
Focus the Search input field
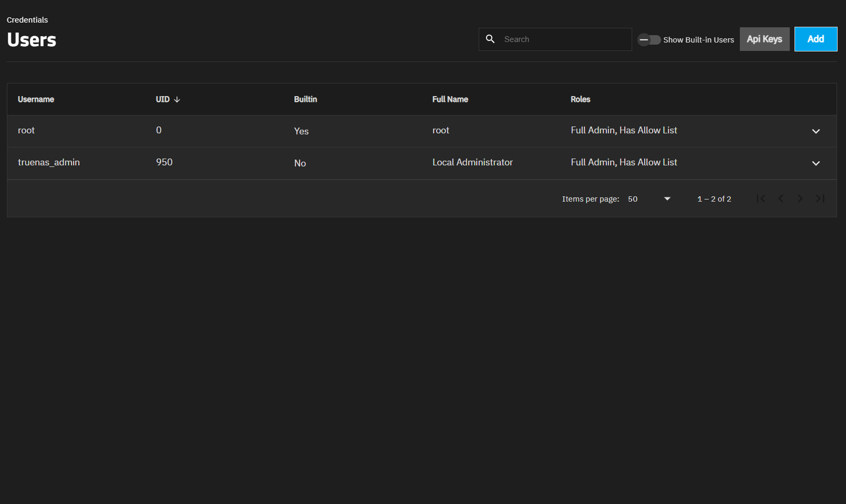coord(565,39)
